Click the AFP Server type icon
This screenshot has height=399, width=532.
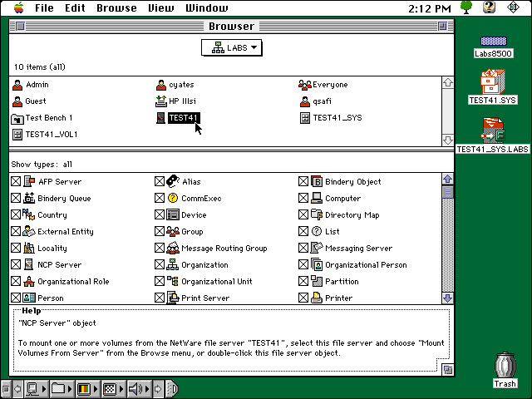tap(29, 181)
